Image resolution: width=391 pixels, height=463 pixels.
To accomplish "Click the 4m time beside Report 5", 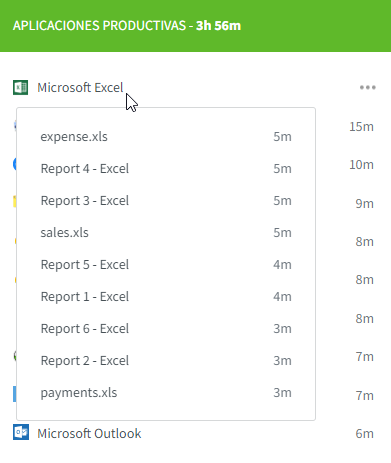I will point(282,265).
